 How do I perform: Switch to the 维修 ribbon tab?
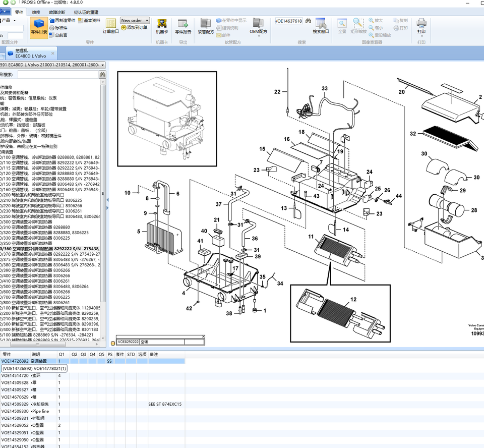36,12
